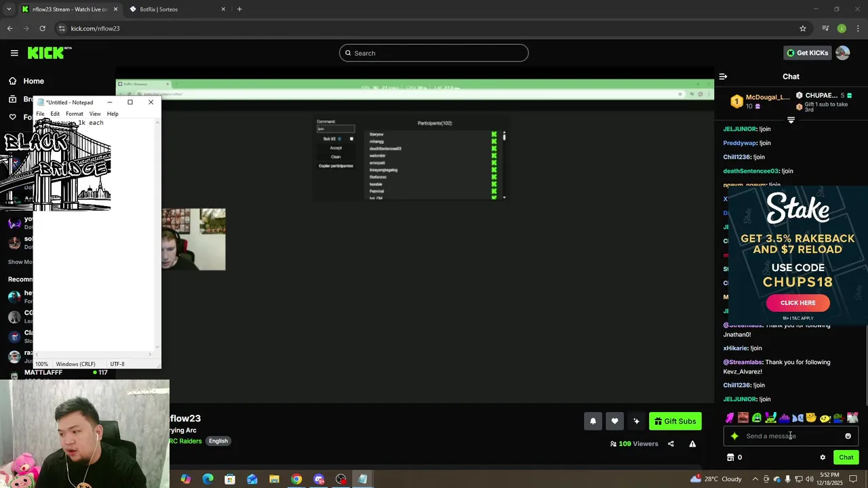This screenshot has height=488, width=868.
Task: Click the Send a message field
Action: pyautogui.click(x=790, y=436)
